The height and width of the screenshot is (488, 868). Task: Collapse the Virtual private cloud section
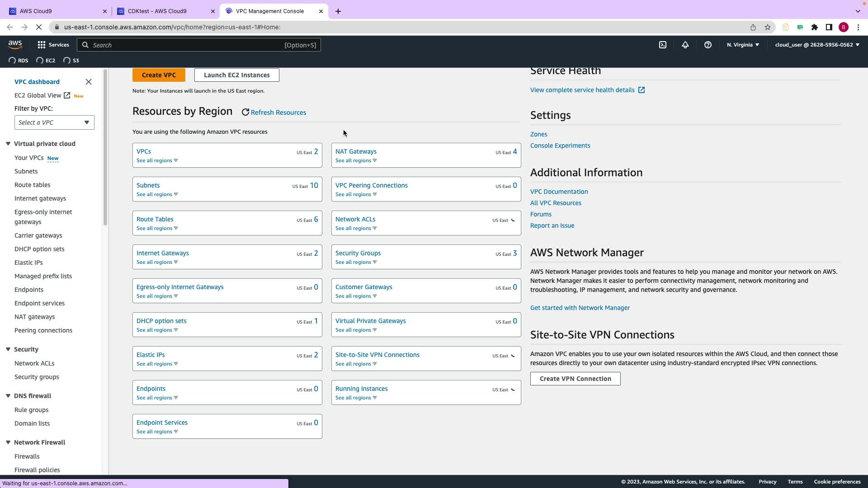coord(8,144)
